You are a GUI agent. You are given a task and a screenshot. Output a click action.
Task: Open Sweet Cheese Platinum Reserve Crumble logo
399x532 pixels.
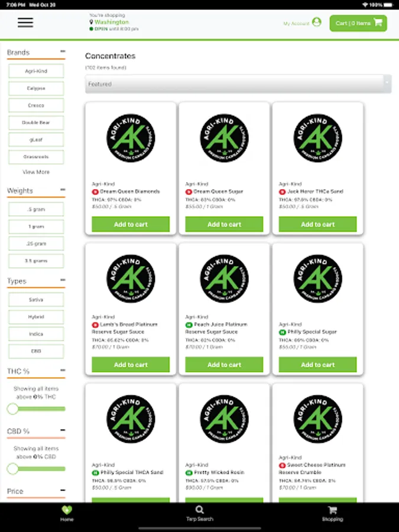click(x=318, y=419)
